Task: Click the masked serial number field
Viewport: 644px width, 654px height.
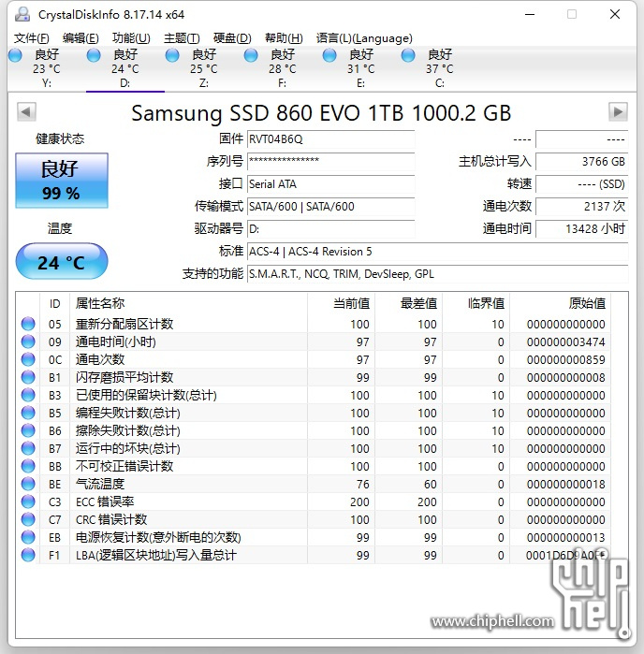Action: (x=331, y=162)
